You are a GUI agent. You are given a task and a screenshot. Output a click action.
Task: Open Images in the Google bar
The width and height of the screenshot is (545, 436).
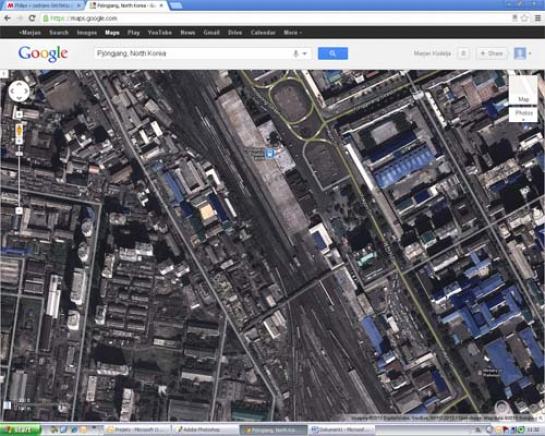coord(87,33)
